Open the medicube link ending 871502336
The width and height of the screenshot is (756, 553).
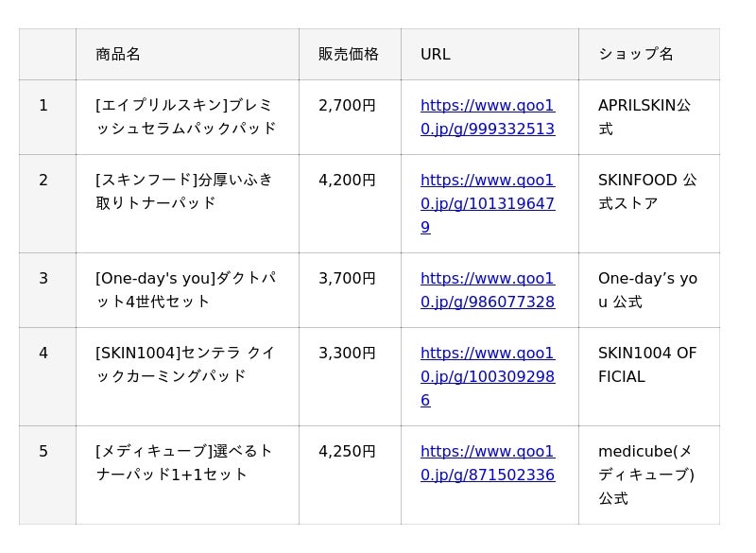(488, 463)
